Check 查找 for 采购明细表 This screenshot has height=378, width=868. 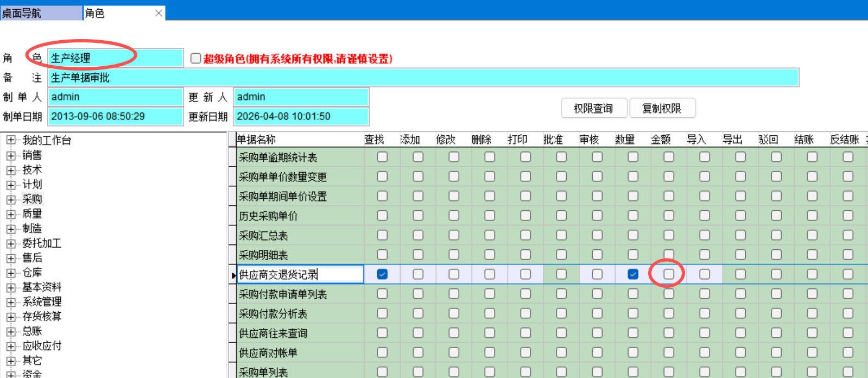pyautogui.click(x=382, y=255)
